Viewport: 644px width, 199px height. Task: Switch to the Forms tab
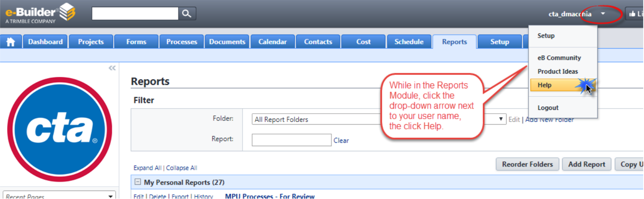coord(136,42)
